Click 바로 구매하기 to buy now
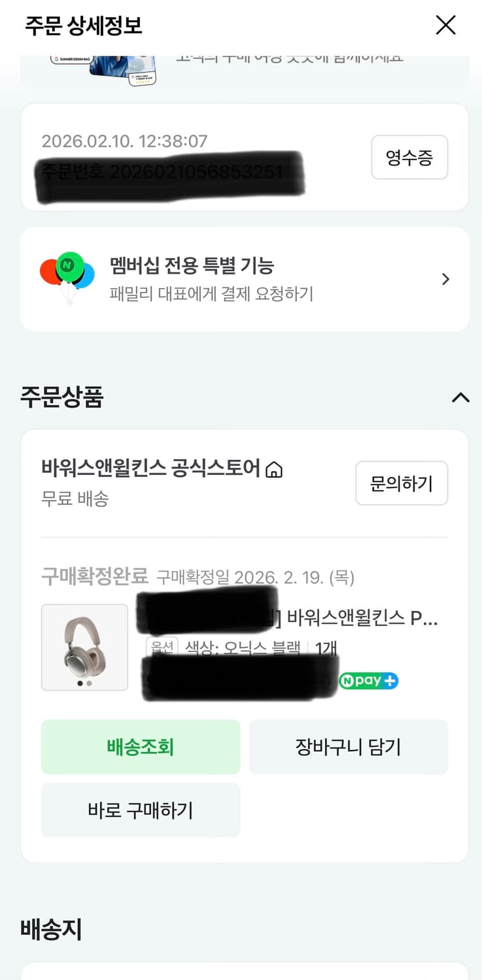The width and height of the screenshot is (482, 980). (x=140, y=811)
